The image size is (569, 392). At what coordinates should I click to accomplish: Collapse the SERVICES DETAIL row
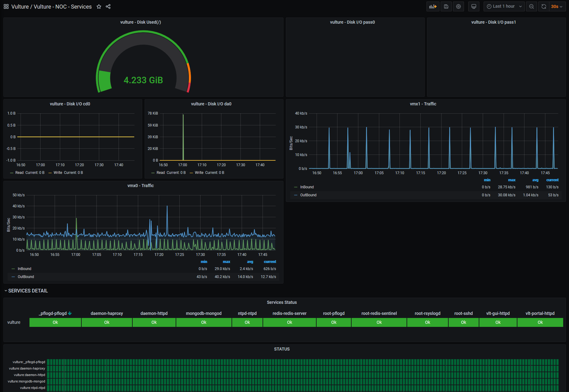[x=28, y=291]
